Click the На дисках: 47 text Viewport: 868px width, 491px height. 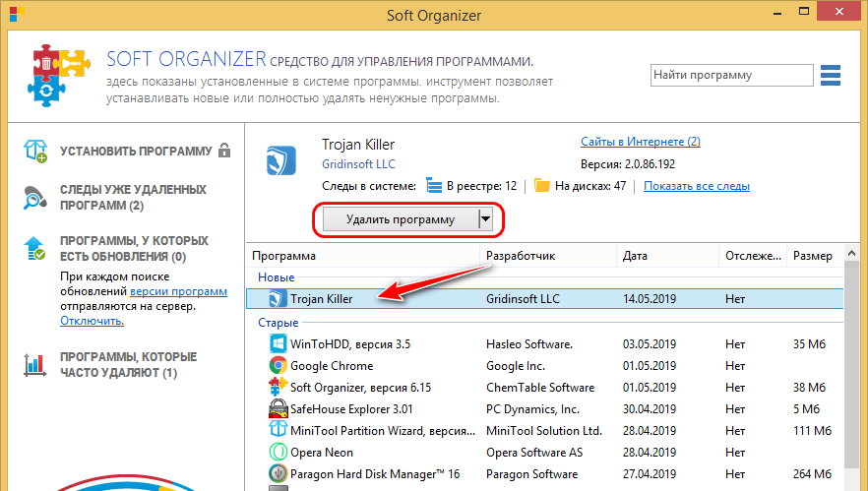590,186
